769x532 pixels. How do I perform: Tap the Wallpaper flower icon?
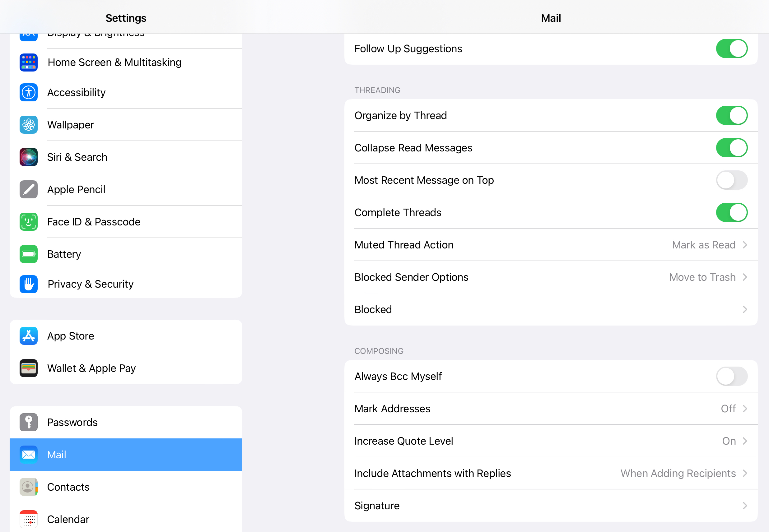pyautogui.click(x=28, y=125)
